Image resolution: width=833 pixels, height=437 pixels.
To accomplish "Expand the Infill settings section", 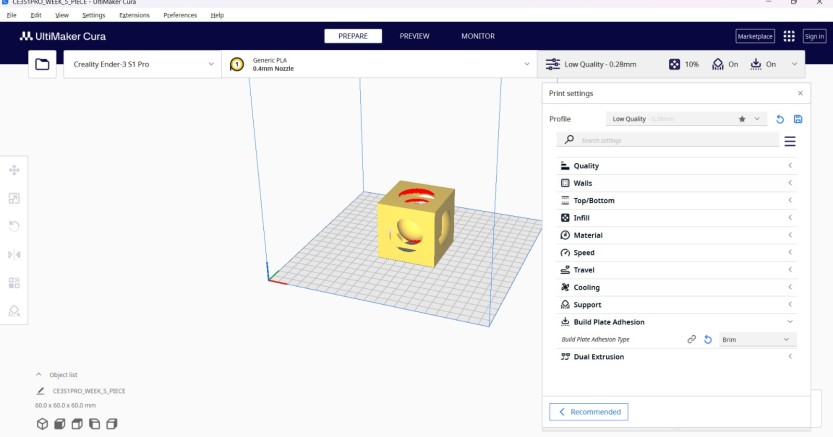I will coord(676,218).
